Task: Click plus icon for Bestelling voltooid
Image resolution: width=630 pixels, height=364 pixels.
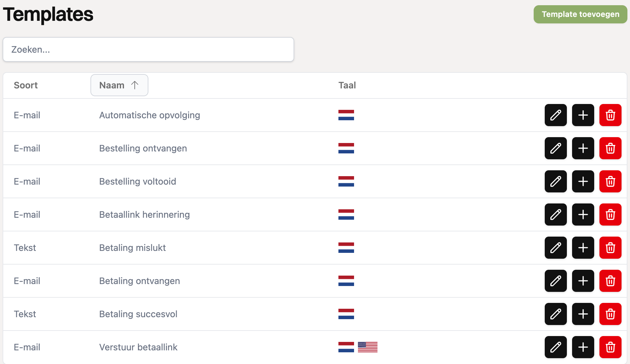Action: point(583,181)
